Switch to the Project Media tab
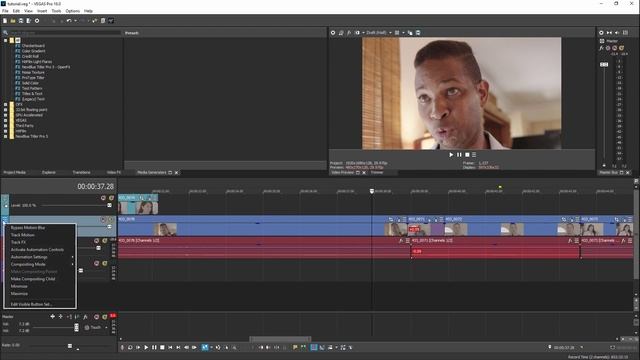This screenshot has width=640, height=360. coord(14,172)
